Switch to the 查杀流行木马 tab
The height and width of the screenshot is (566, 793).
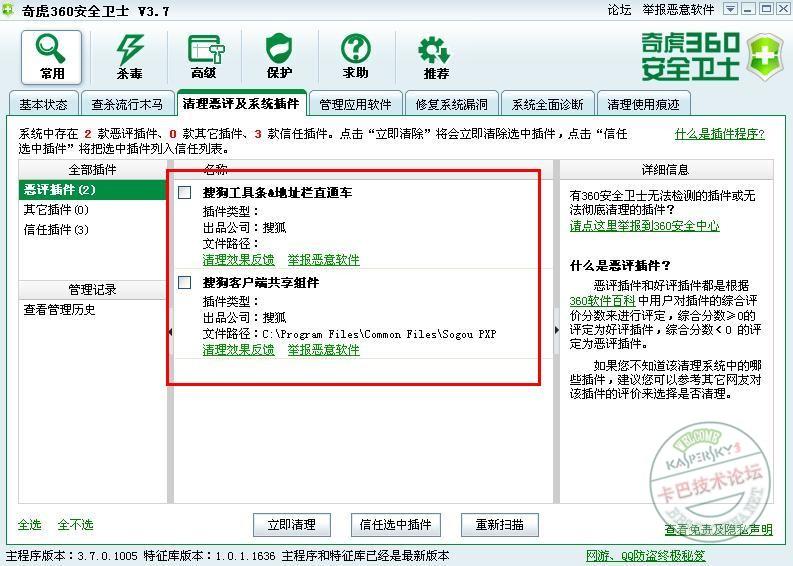127,104
